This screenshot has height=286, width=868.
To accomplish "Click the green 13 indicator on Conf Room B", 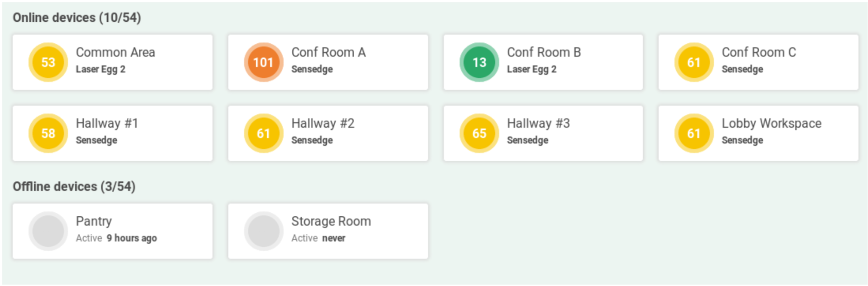I will click(x=479, y=62).
